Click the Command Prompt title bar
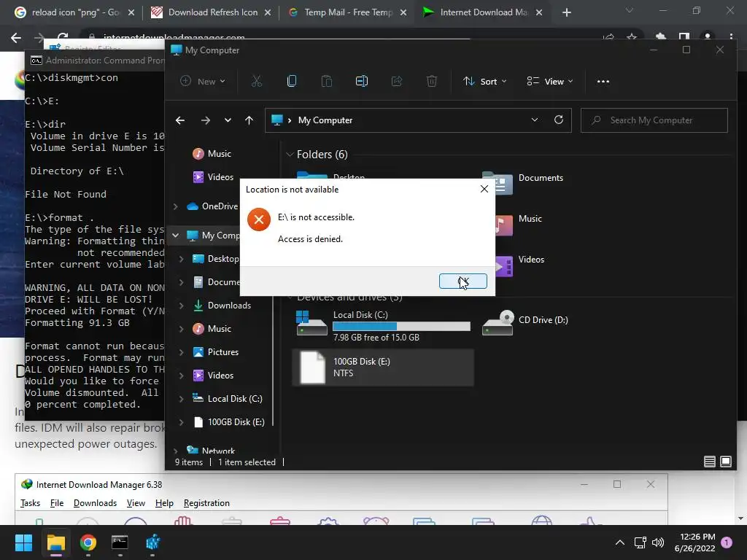This screenshot has height=560, width=747. click(96, 61)
